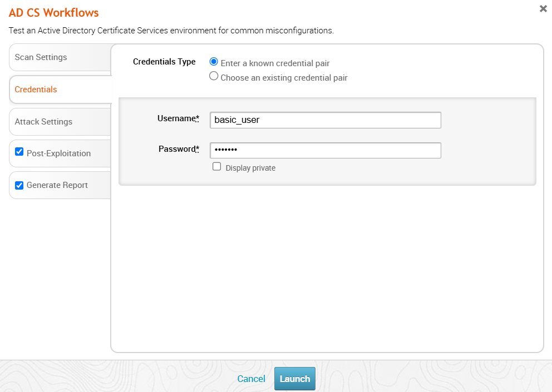Go to the Attack Settings tab
Viewport: 552px width, 392px height.
coord(43,122)
